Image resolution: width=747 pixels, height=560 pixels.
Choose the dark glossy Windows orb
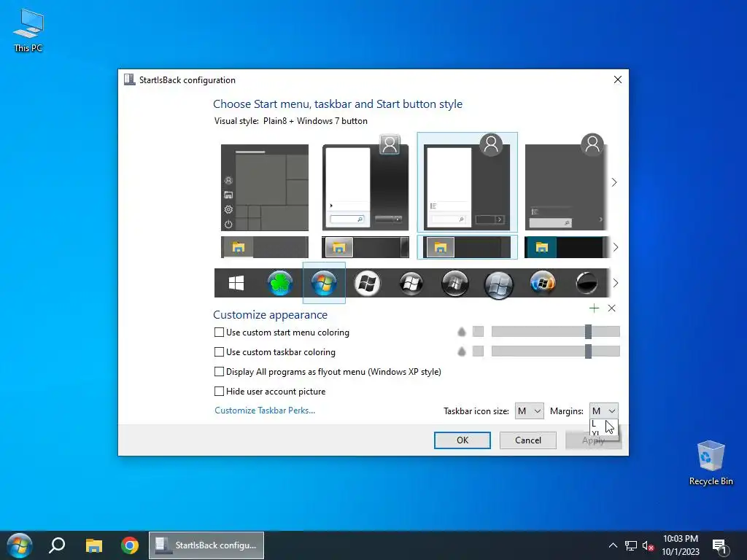[455, 284]
